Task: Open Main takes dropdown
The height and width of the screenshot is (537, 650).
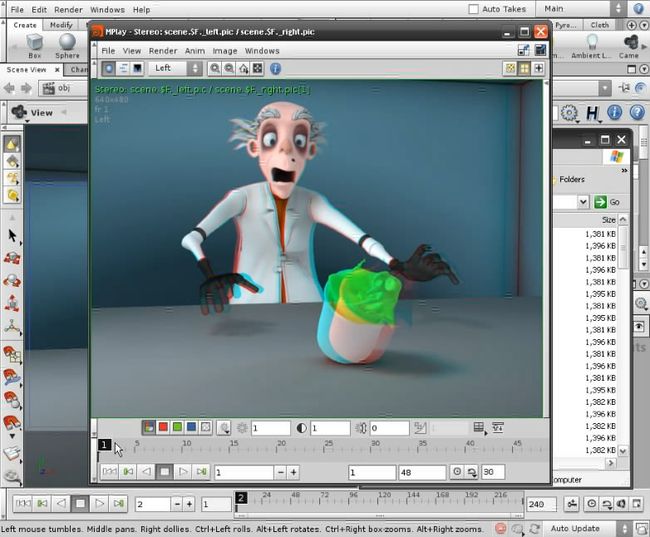Action: pos(583,9)
